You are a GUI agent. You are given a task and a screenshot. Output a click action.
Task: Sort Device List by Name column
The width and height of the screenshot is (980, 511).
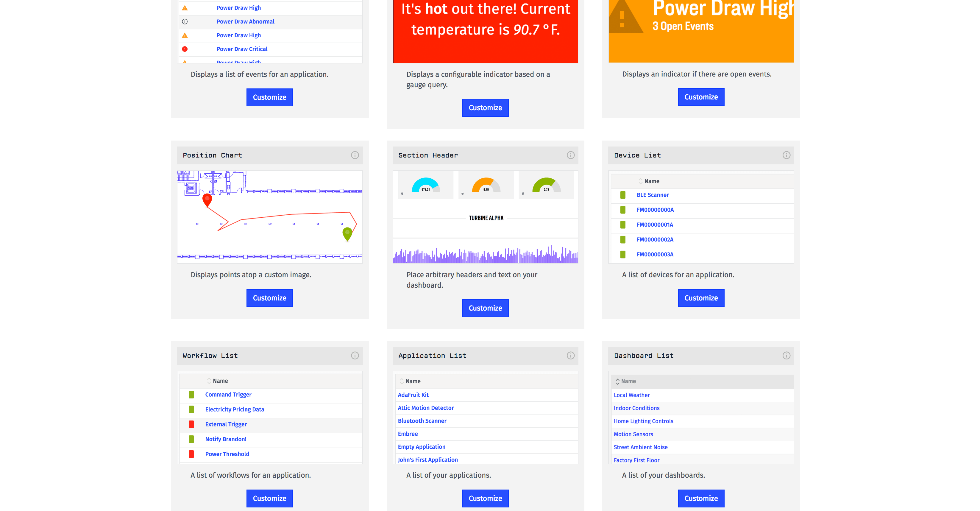click(649, 181)
